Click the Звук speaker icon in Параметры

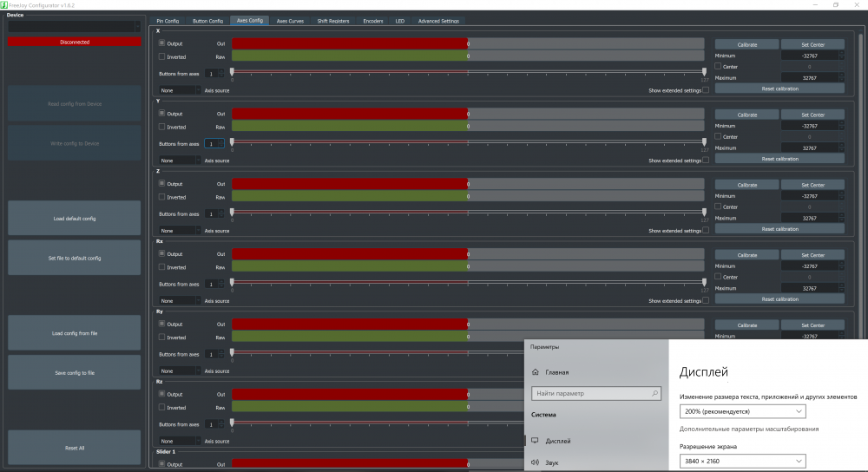[x=535, y=462]
